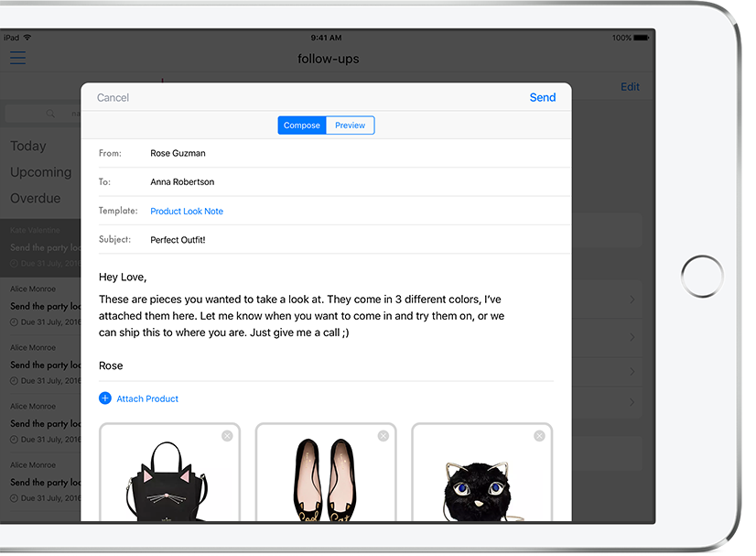Click the follow-ups title text
756x556 pixels.
click(x=329, y=59)
